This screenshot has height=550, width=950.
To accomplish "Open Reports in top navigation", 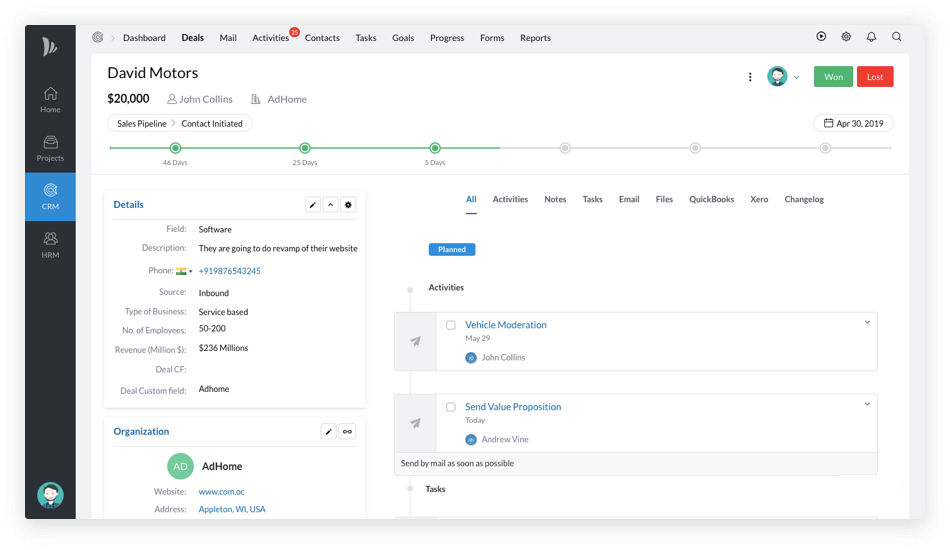I will pyautogui.click(x=536, y=38).
